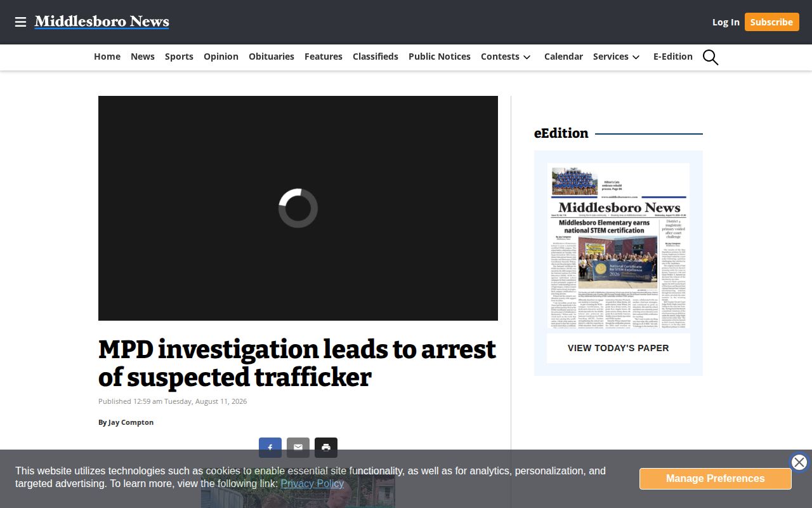Viewport: 812px width, 508px height.
Task: Click the loading video player area
Action: (x=298, y=208)
